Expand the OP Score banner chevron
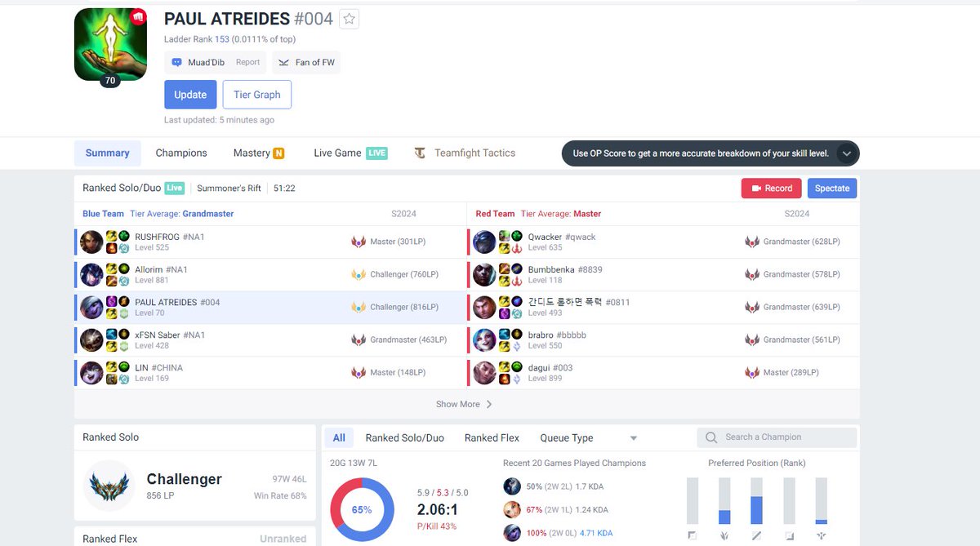Image resolution: width=980 pixels, height=546 pixels. (x=847, y=153)
